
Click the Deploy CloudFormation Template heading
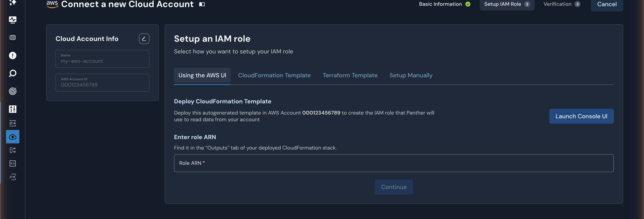pyautogui.click(x=222, y=101)
